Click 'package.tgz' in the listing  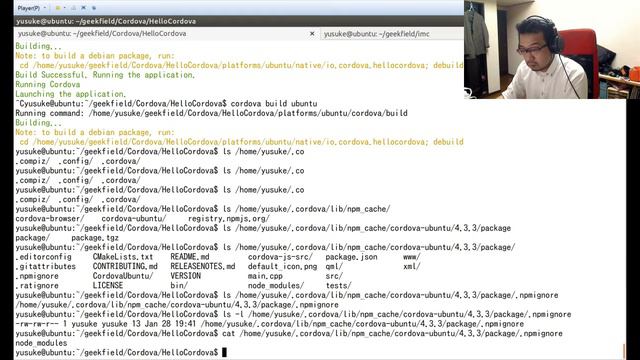click(x=95, y=238)
